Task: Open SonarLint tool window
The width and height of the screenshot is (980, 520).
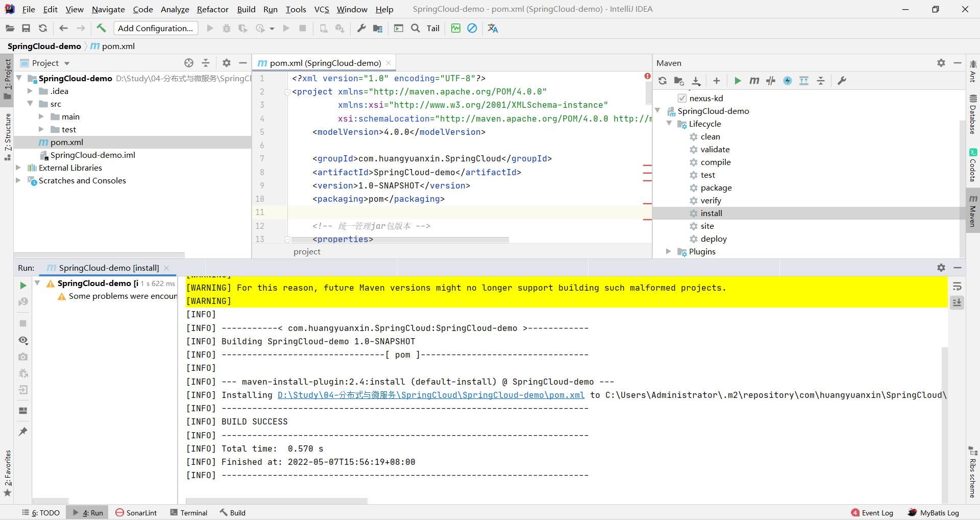Action: tap(136, 513)
